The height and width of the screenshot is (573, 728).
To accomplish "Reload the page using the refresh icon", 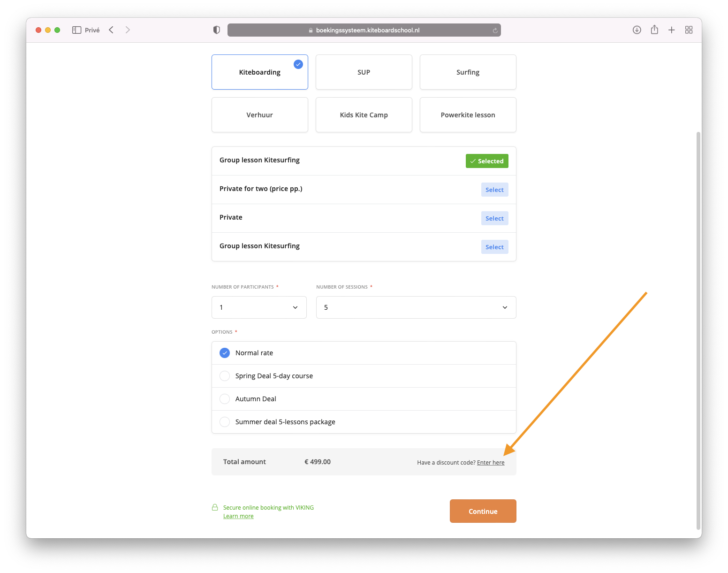I will pos(495,31).
